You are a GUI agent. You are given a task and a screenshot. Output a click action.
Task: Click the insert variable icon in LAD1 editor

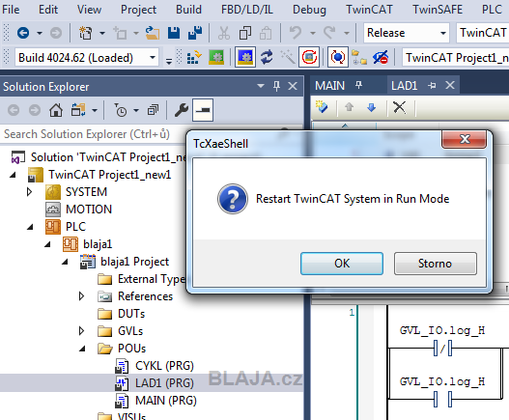[x=322, y=107]
